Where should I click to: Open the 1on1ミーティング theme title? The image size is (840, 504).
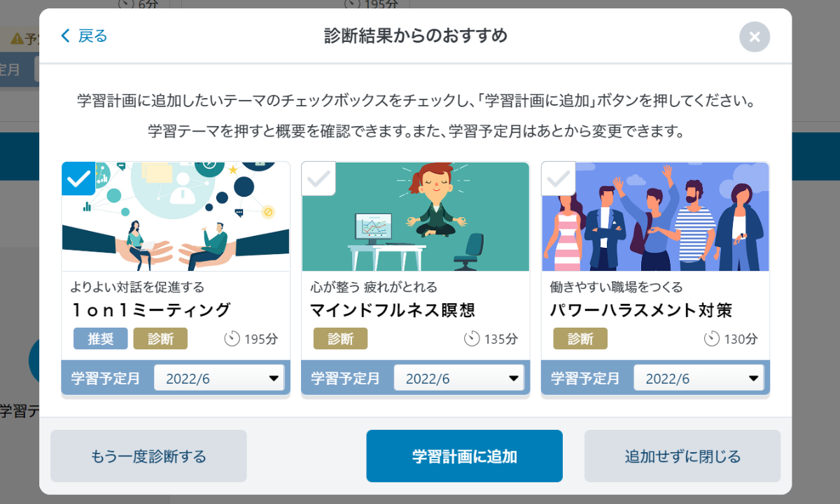pos(150,310)
